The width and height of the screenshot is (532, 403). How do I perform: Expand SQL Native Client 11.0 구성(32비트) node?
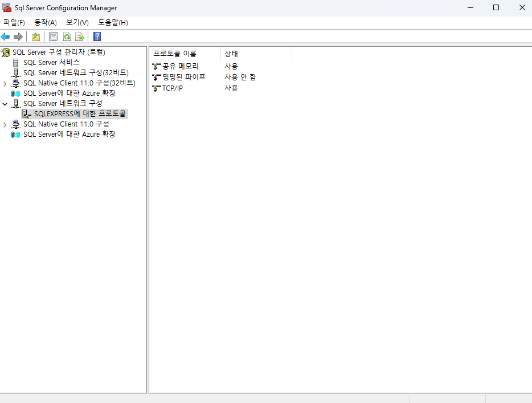pyautogui.click(x=5, y=84)
